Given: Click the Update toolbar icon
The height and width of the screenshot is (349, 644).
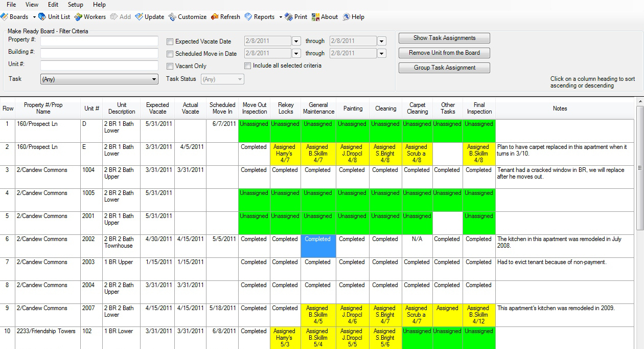Looking at the screenshot, I should (139, 17).
